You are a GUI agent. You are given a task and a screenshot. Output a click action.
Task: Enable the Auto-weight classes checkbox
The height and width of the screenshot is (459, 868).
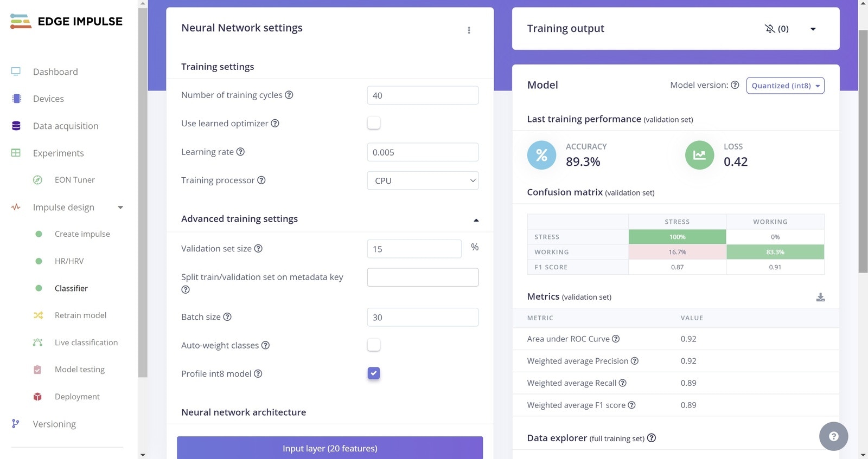(374, 345)
